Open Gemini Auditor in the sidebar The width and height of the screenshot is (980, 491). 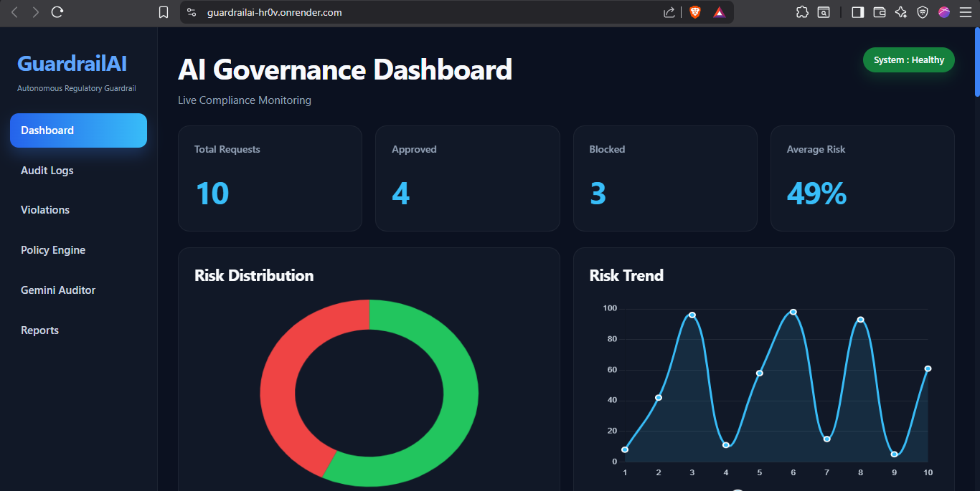point(78,290)
